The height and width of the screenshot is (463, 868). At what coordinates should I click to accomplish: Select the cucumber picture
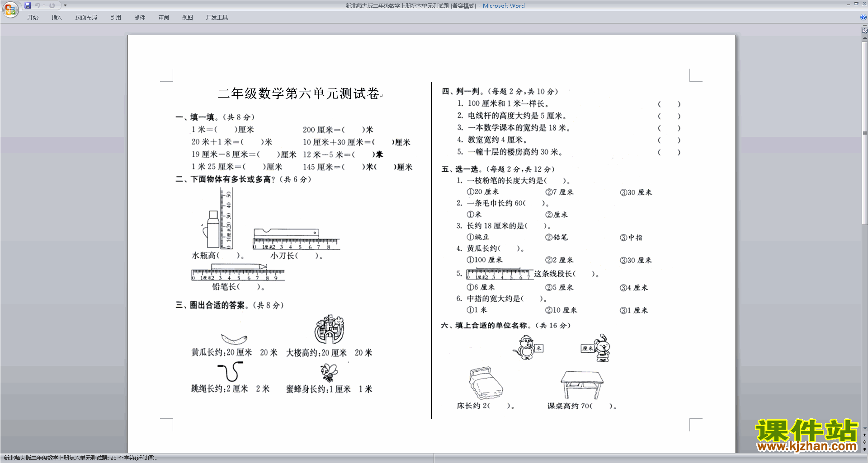[234, 339]
